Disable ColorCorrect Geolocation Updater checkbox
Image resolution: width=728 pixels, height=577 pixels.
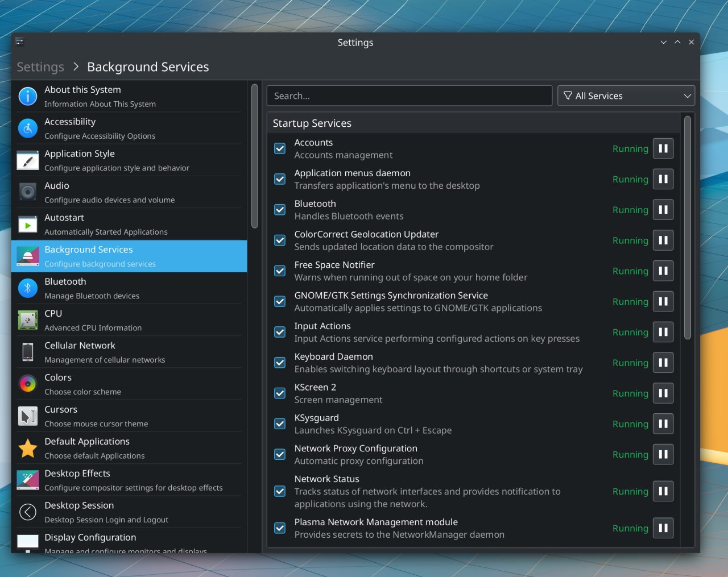(280, 240)
